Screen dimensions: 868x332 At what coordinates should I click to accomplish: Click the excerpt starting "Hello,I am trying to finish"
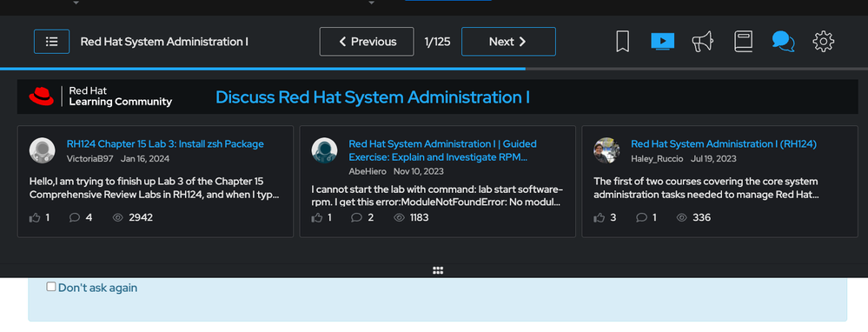[155, 188]
